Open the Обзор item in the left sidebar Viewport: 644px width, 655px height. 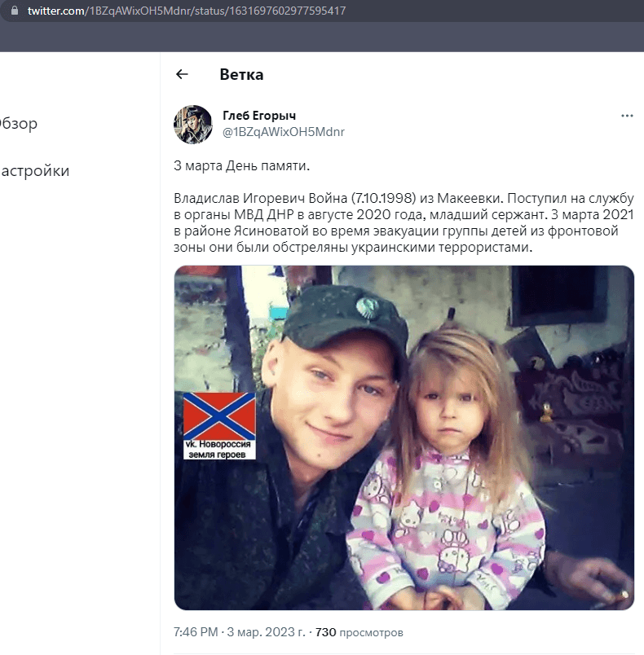point(19,124)
